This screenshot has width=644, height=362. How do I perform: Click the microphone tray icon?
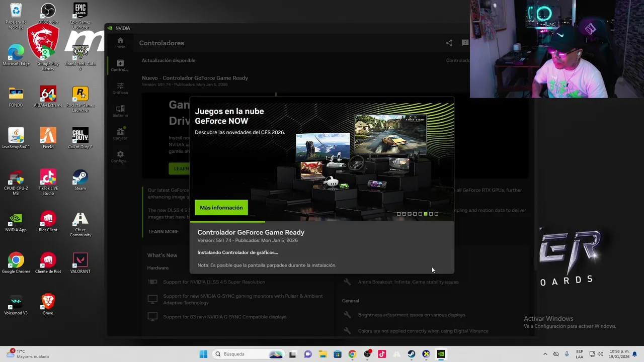(567, 354)
